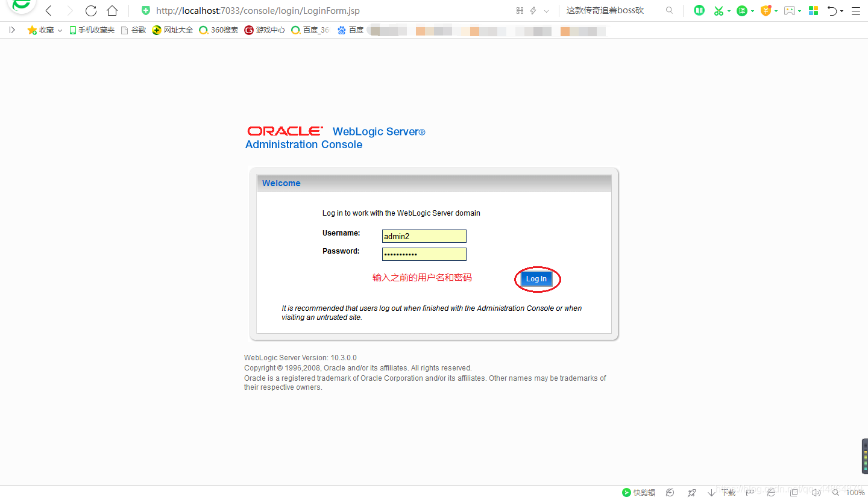Image resolution: width=868 pixels, height=500 pixels.
Task: Open the 百度_36 bookmark
Action: 310,30
